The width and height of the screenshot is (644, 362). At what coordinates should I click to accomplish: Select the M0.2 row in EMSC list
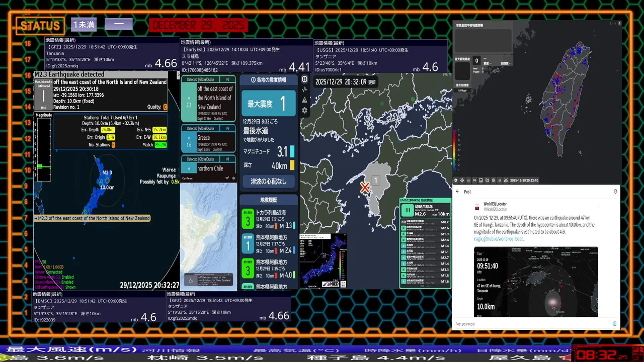point(426,222)
